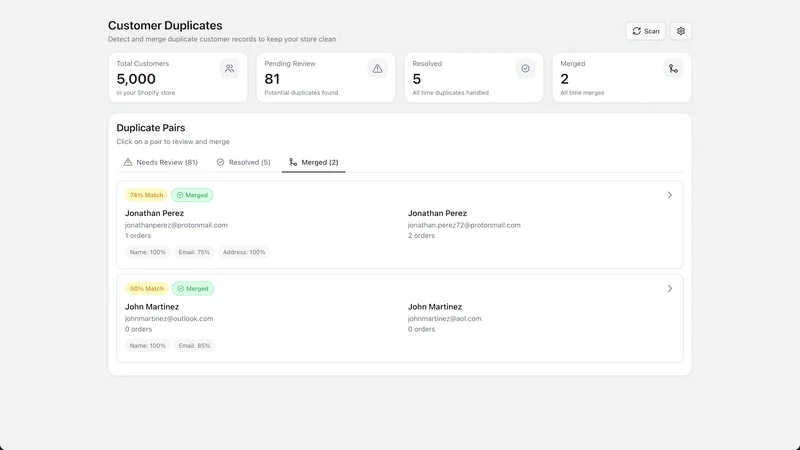Click Merged badge on Jonathan Perez pair
Image resolution: width=800 pixels, height=450 pixels.
click(192, 195)
